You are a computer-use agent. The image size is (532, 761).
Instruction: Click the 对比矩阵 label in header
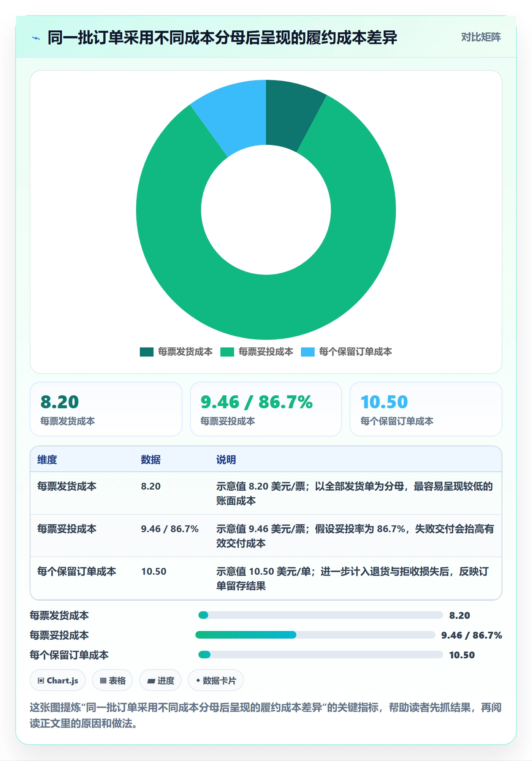click(x=481, y=37)
